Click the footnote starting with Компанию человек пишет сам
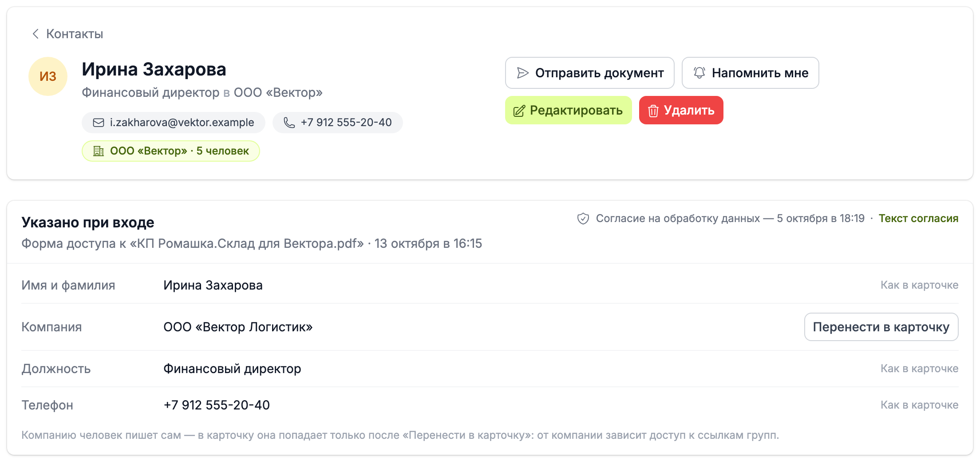 (x=400, y=435)
